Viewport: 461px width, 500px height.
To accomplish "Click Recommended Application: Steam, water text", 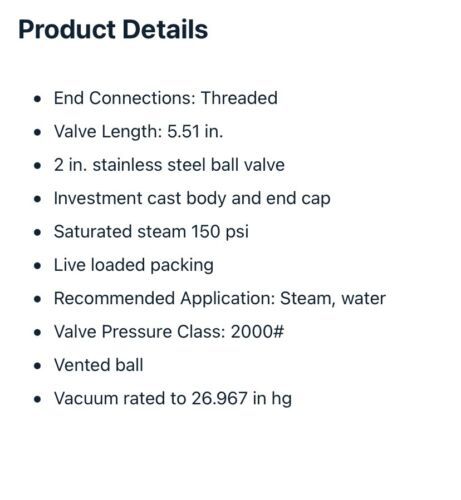I will 220,298.
